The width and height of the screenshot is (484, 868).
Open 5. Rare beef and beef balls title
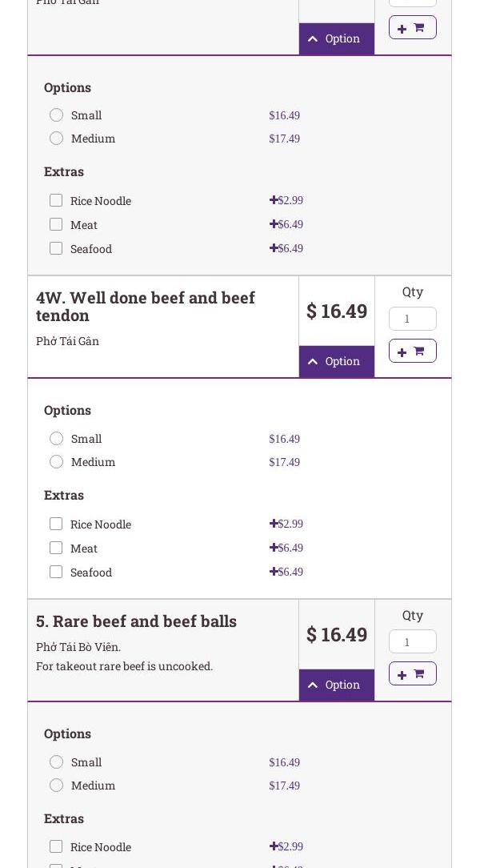click(x=136, y=621)
